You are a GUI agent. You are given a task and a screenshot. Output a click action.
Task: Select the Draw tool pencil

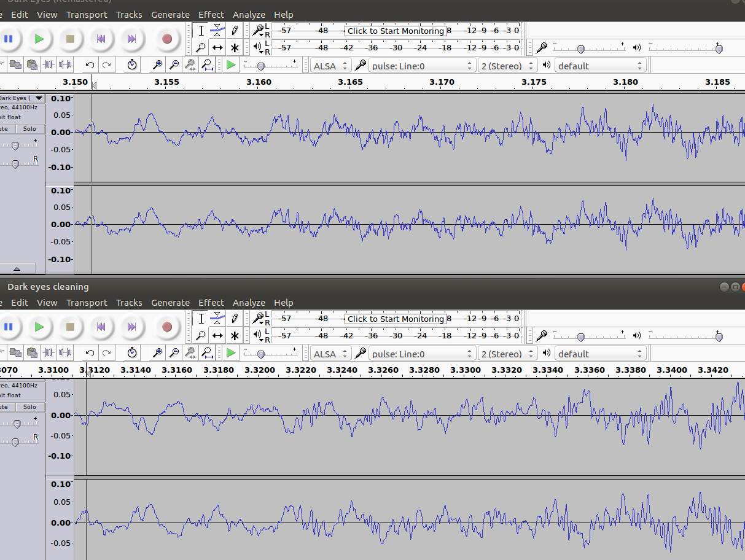233,30
